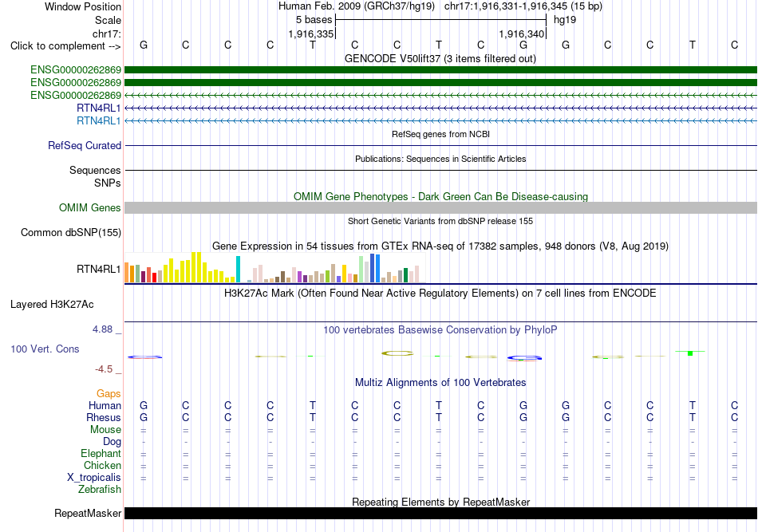Click the Human species label
The height and width of the screenshot is (532, 758).
[x=105, y=405]
